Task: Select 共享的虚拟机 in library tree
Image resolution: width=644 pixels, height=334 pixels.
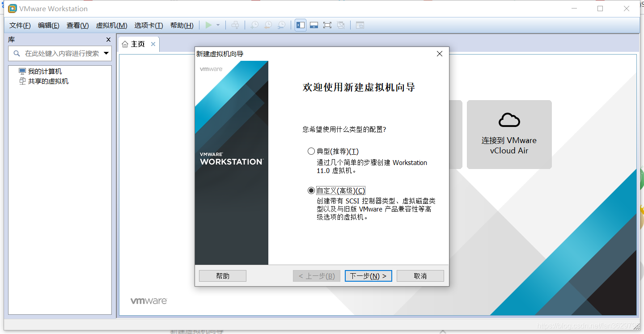Action: tap(48, 81)
